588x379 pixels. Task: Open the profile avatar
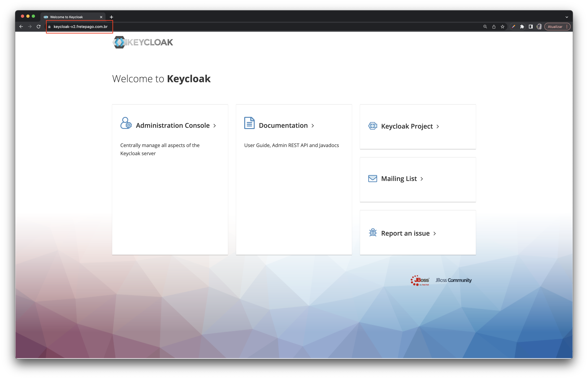click(539, 27)
